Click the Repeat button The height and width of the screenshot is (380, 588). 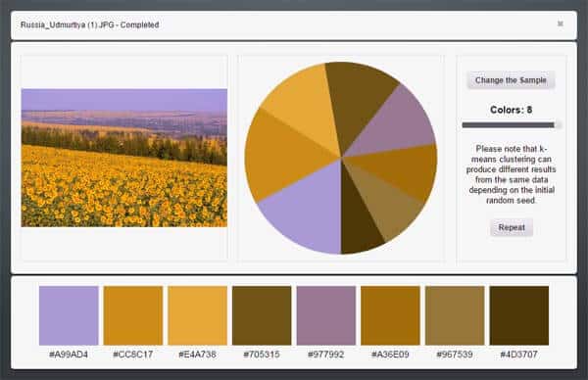click(512, 227)
